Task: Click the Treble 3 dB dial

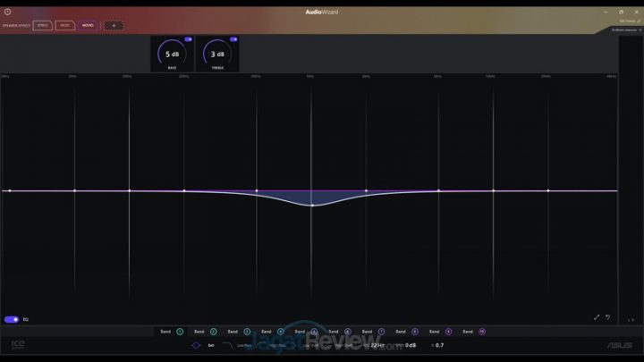Action: coord(217,55)
